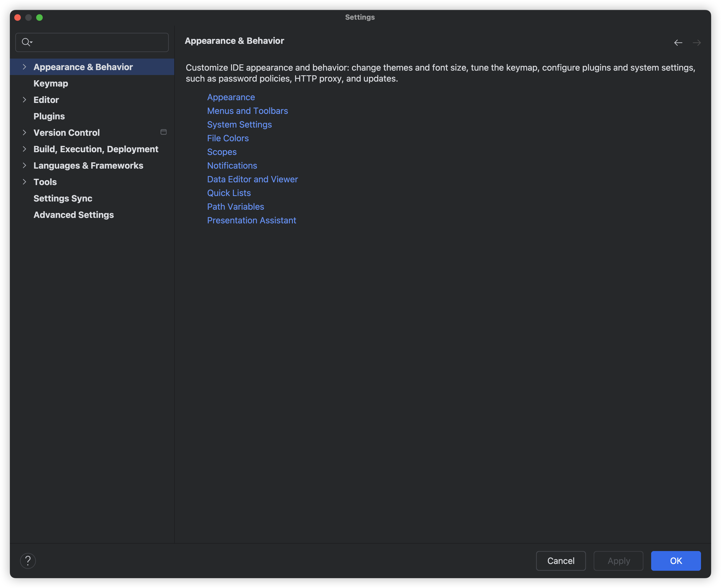Click the search magnifier icon
The width and height of the screenshot is (721, 588).
coord(26,42)
